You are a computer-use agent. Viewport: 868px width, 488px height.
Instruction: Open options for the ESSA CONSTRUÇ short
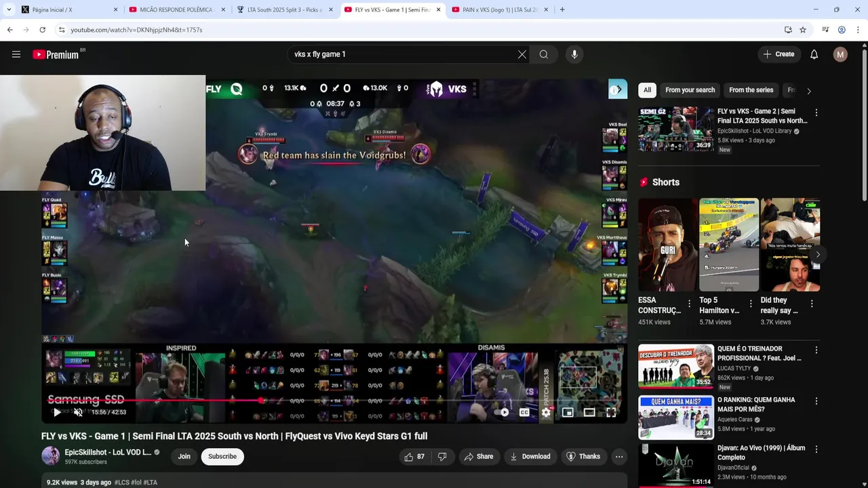click(689, 304)
